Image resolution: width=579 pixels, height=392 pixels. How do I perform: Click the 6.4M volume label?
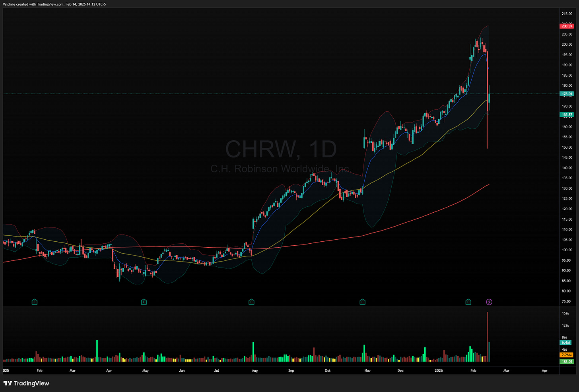pos(565,343)
